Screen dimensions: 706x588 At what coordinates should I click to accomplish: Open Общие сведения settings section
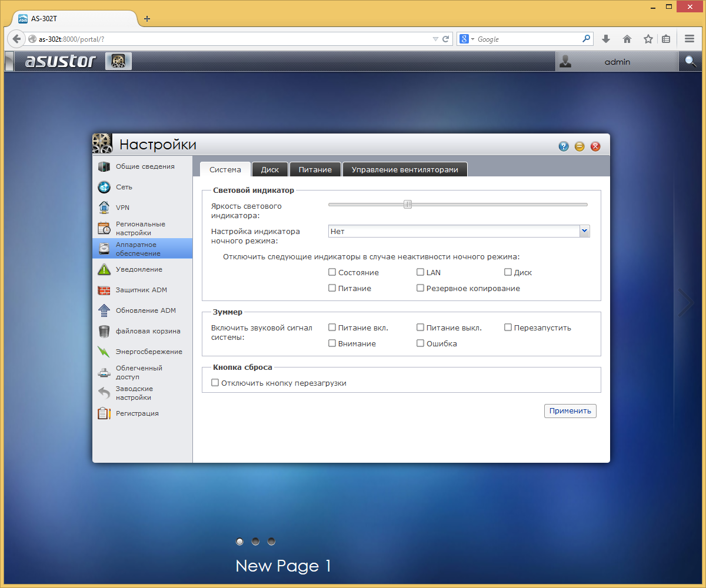pyautogui.click(x=142, y=166)
